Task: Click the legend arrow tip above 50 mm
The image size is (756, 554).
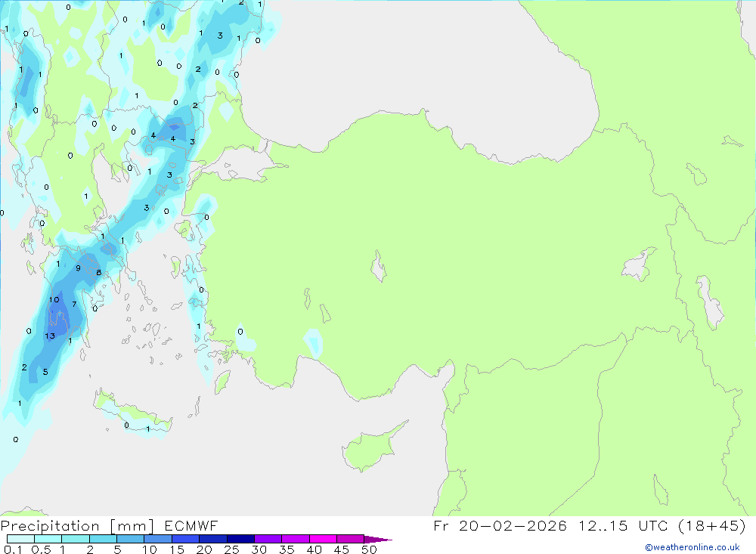Action: (379, 540)
